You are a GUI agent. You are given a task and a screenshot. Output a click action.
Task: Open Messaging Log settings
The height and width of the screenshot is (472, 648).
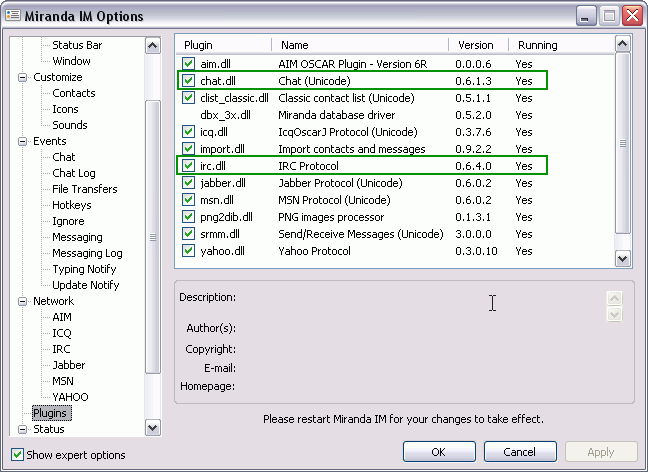tap(87, 253)
